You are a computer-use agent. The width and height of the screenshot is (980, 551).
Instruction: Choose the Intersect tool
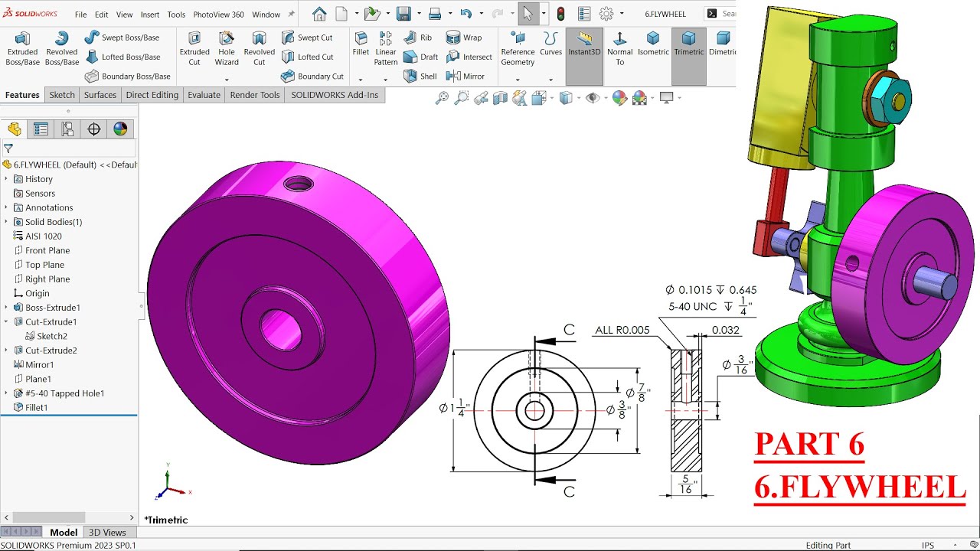point(469,57)
